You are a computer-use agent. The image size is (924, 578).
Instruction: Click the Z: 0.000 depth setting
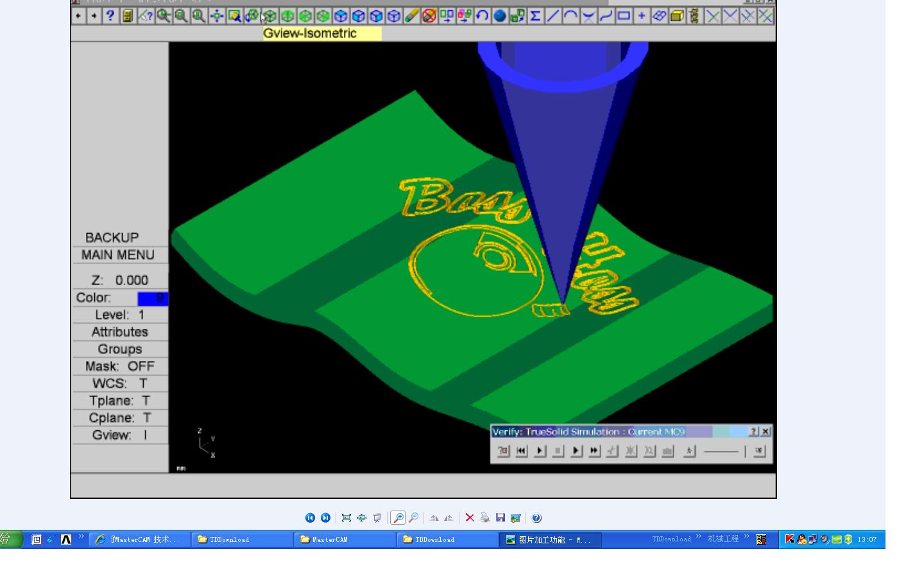tap(120, 280)
